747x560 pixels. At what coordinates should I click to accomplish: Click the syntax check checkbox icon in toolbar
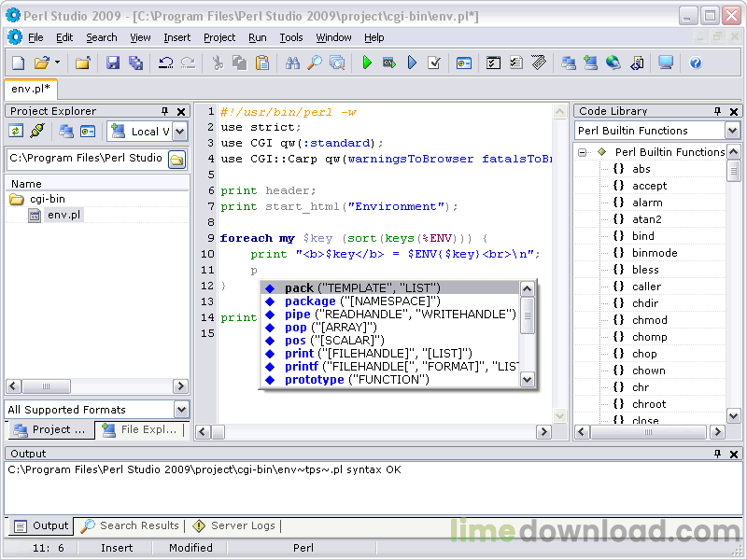[434, 63]
